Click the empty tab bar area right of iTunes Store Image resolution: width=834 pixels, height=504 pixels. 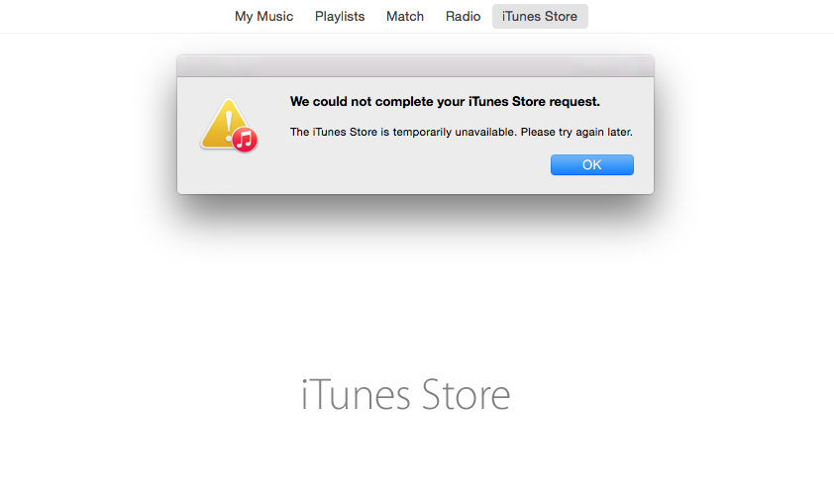(x=707, y=17)
